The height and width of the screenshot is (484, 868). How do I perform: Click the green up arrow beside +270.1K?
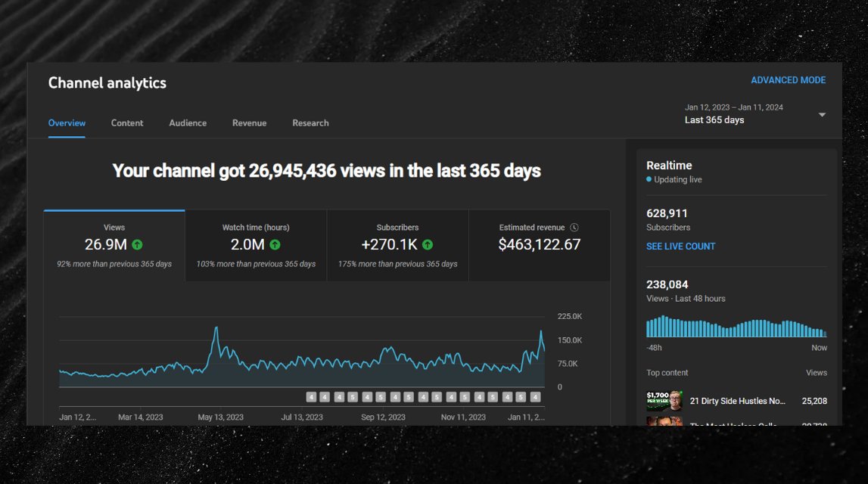tap(428, 244)
